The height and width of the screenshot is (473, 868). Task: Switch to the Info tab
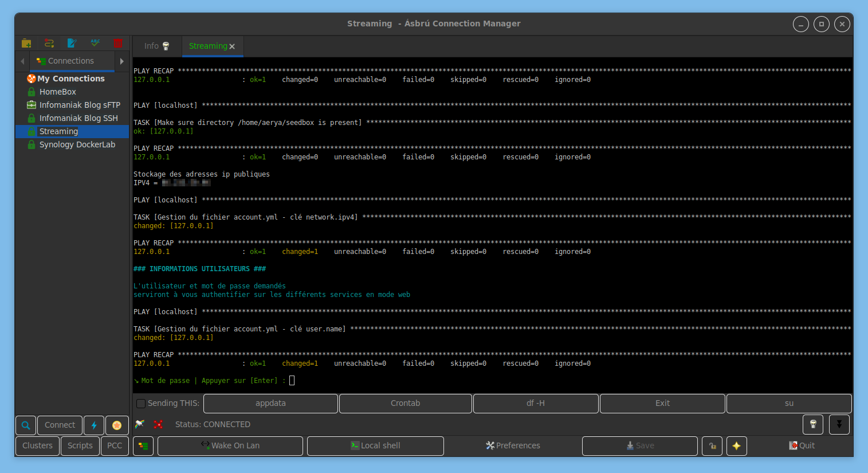click(156, 46)
